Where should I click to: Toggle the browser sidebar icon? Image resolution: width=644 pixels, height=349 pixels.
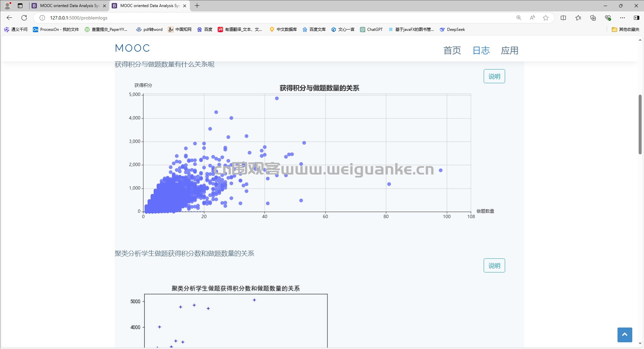[636, 18]
